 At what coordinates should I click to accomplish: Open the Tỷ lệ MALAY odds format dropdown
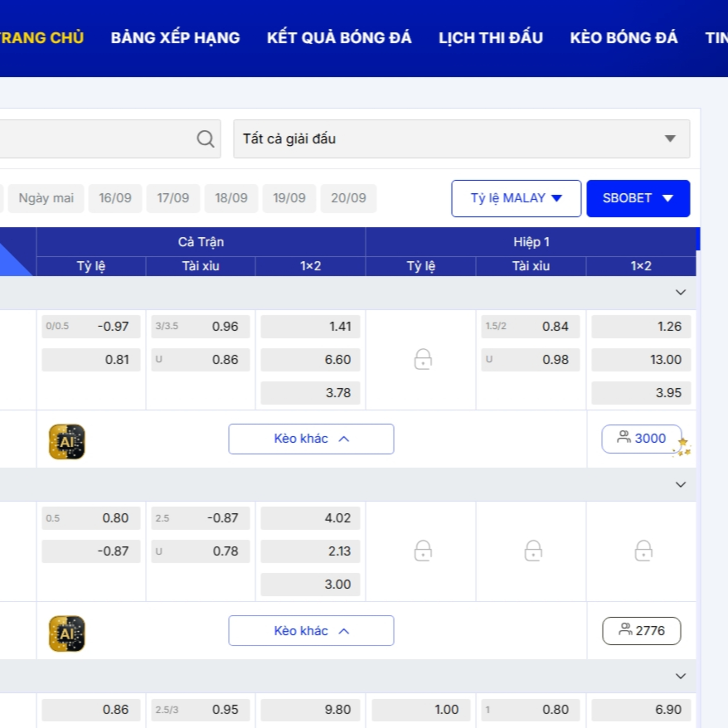(516, 198)
